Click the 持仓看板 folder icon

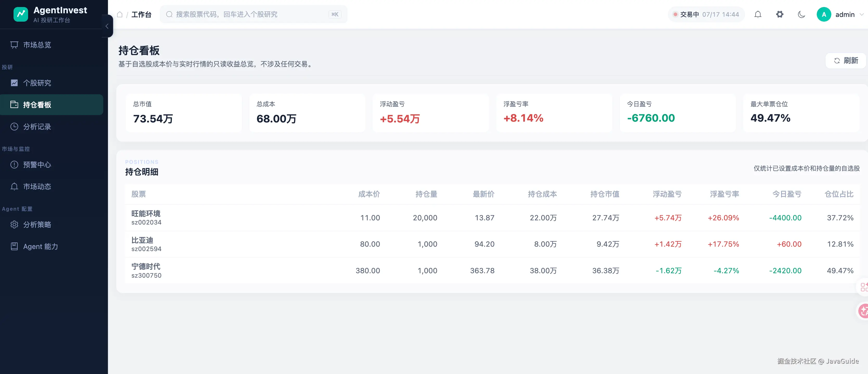(14, 104)
